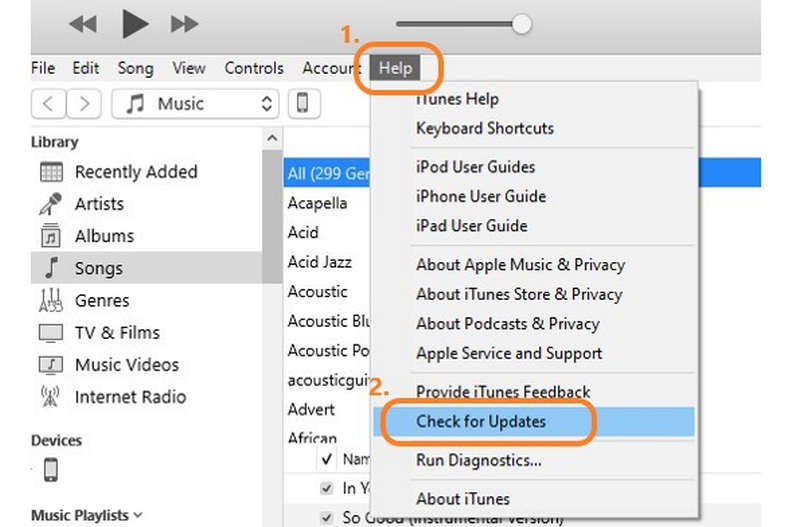Click the Music Videos icon
The height and width of the screenshot is (527, 800).
click(x=51, y=365)
